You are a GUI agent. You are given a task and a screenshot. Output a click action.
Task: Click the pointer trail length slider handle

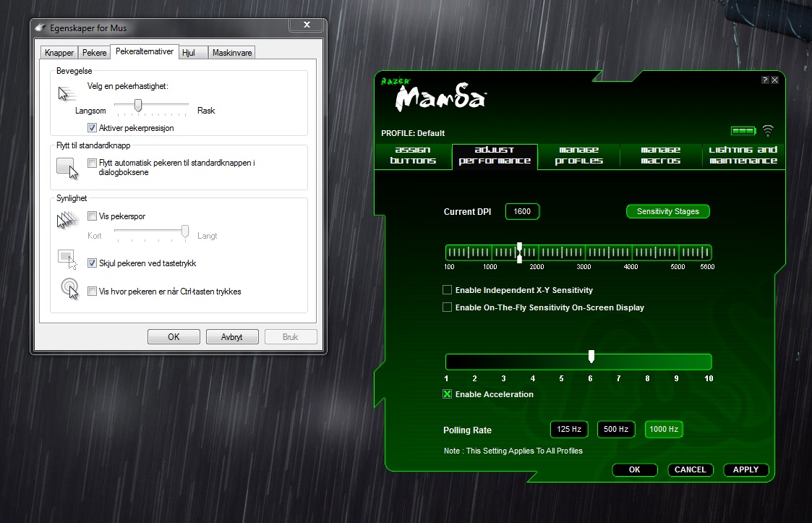click(185, 231)
